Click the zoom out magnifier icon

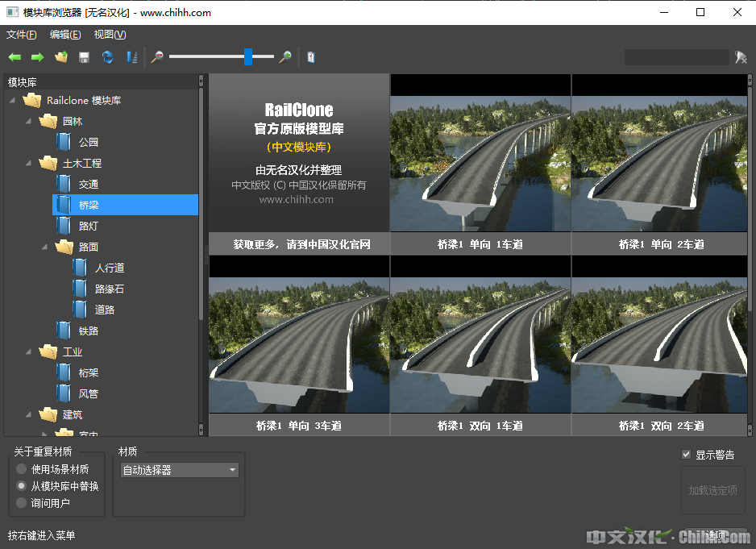point(157,57)
